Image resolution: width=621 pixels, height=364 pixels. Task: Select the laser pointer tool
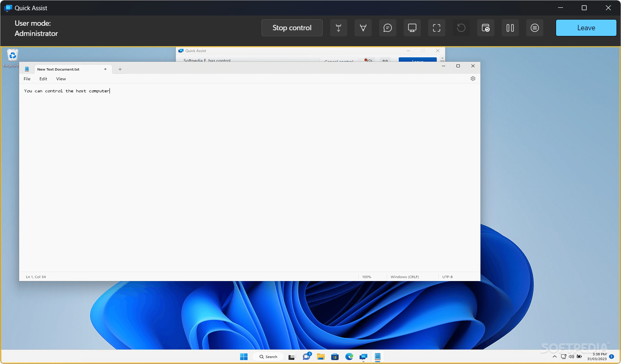(x=339, y=28)
